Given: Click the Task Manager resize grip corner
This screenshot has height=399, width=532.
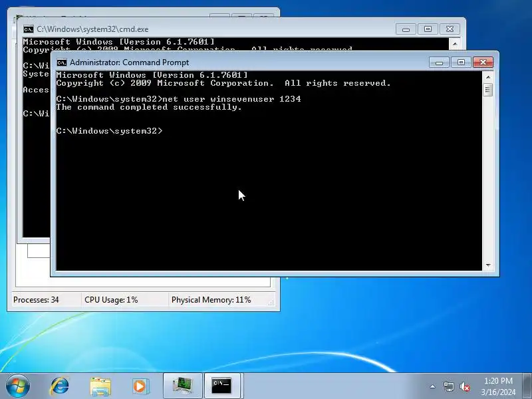Looking at the screenshot, I should tap(271, 303).
